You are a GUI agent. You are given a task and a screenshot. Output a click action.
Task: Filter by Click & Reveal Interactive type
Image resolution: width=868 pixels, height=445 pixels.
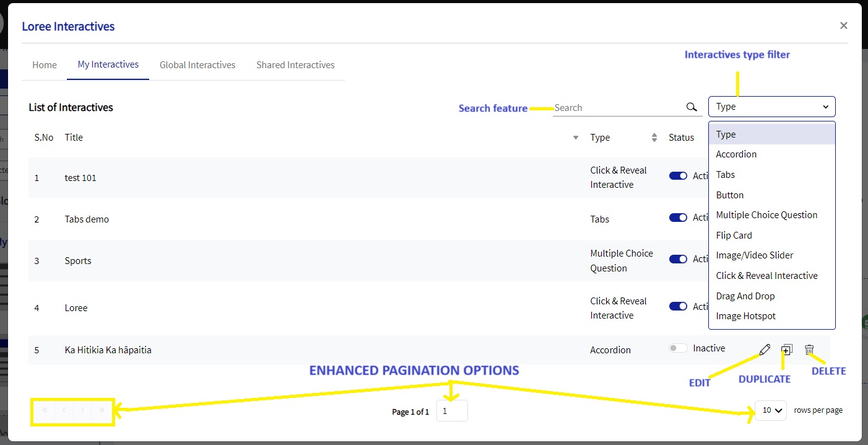coord(772,276)
